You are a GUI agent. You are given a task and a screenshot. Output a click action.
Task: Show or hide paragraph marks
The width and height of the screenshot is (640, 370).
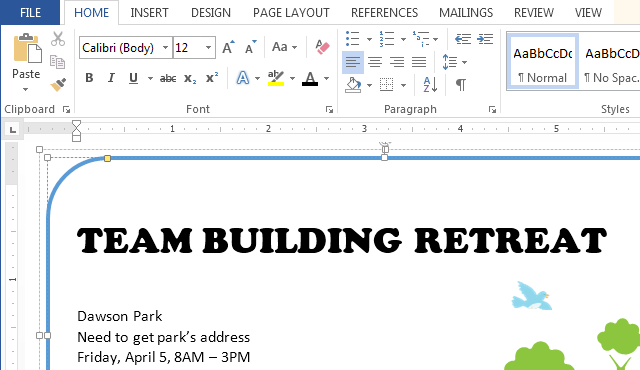coord(460,85)
